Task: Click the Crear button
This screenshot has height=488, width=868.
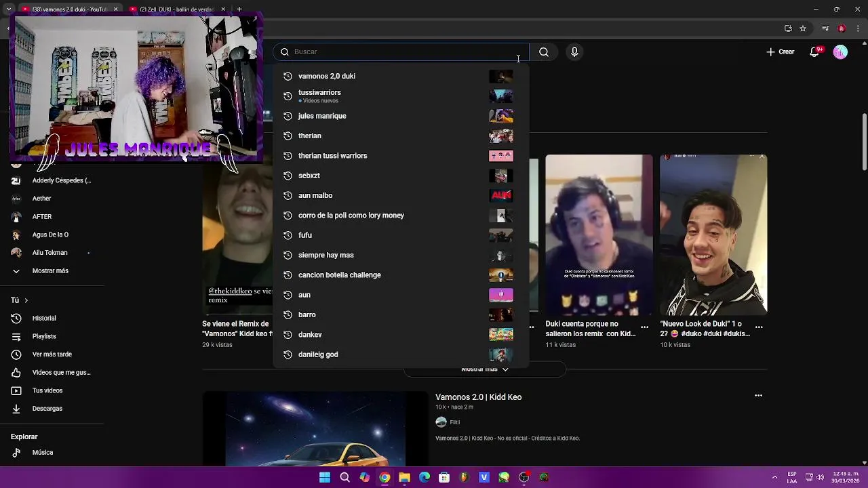Action: click(781, 52)
